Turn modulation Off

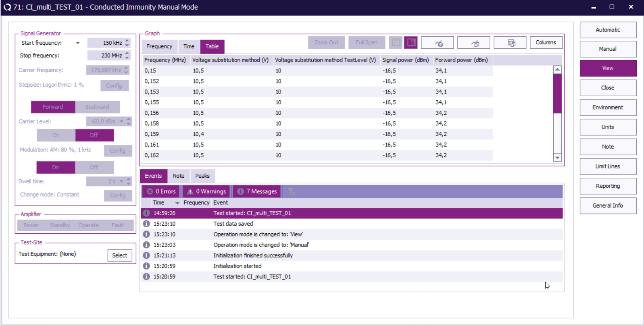pos(94,167)
